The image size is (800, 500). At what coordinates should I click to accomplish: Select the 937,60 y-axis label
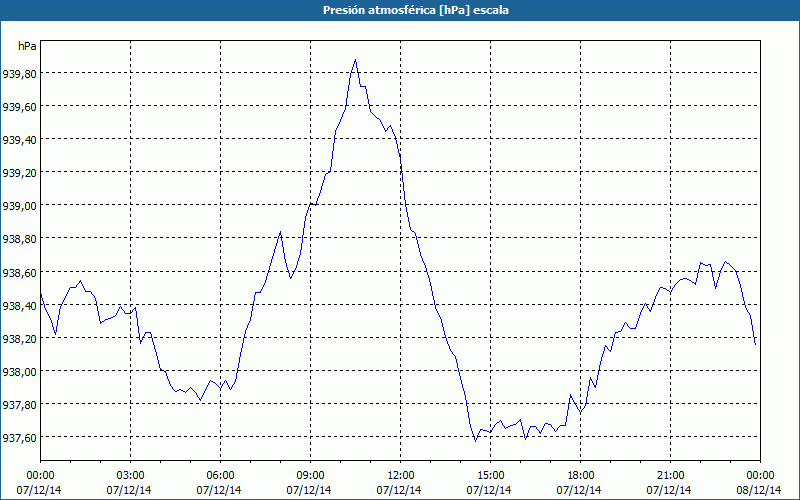19,438
